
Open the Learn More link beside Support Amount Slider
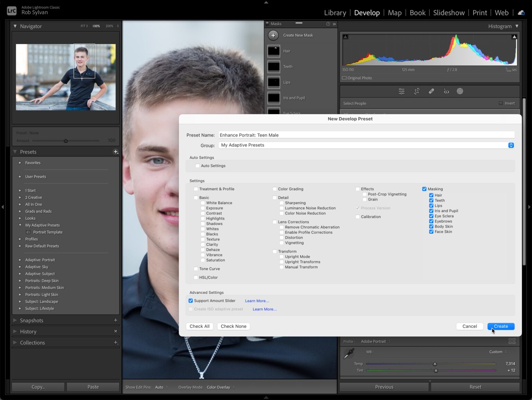pyautogui.click(x=257, y=301)
